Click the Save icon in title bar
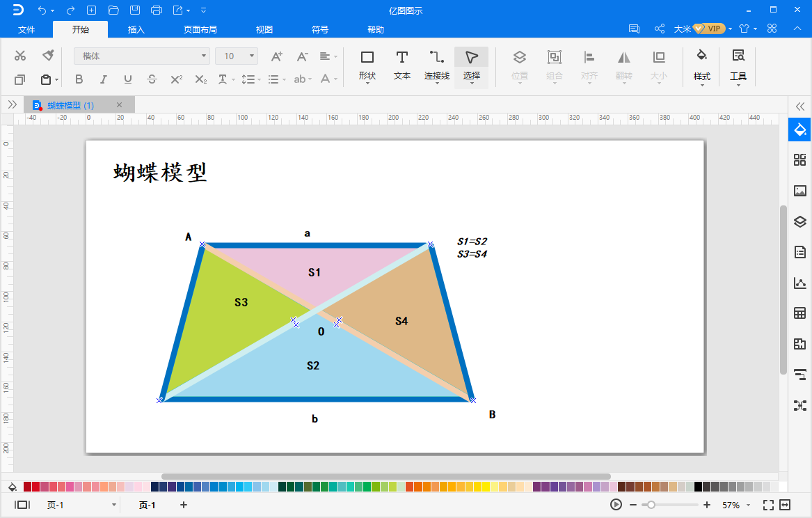812x518 pixels. click(135, 10)
